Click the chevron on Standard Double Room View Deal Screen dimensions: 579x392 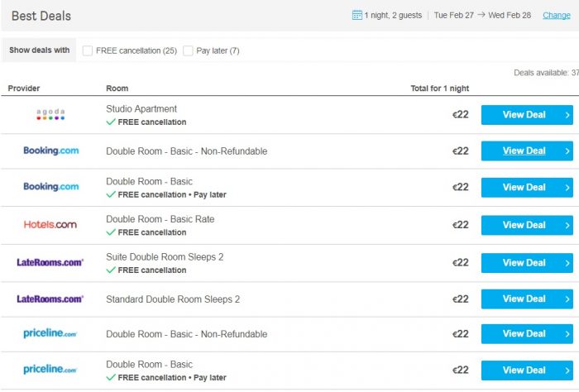tap(567, 299)
